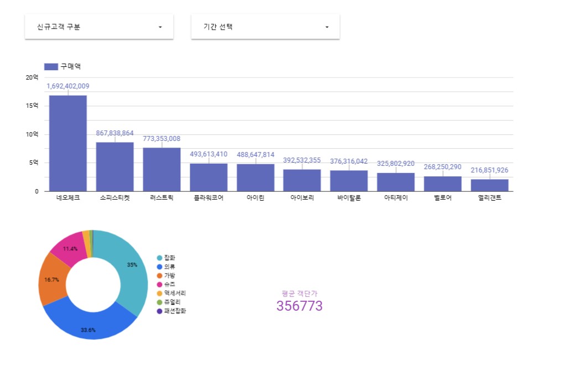Click the 의류 legend dot

159,266
